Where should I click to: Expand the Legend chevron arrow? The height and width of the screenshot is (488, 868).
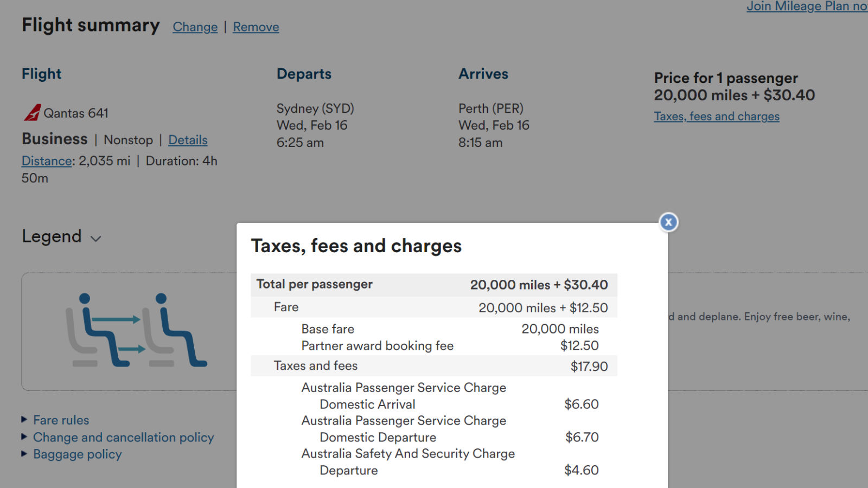click(x=96, y=239)
